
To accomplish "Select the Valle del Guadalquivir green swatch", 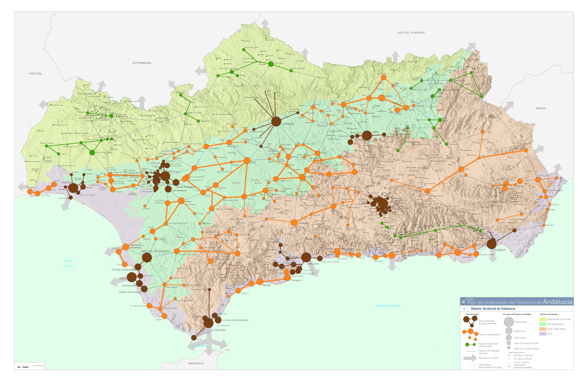I will 543,324.
